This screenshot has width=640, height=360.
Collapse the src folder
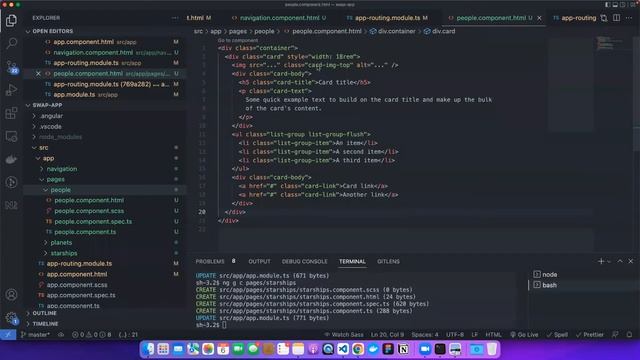[43, 147]
